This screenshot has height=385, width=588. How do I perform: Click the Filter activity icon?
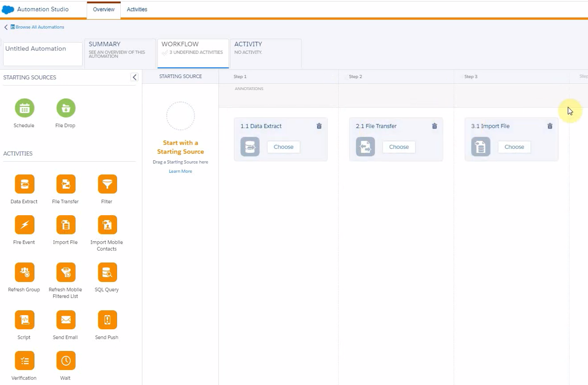(107, 184)
